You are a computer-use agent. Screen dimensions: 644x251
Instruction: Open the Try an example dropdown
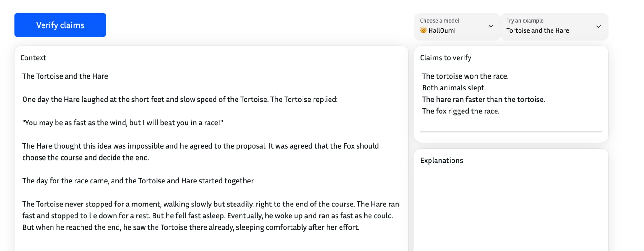pyautogui.click(x=554, y=26)
